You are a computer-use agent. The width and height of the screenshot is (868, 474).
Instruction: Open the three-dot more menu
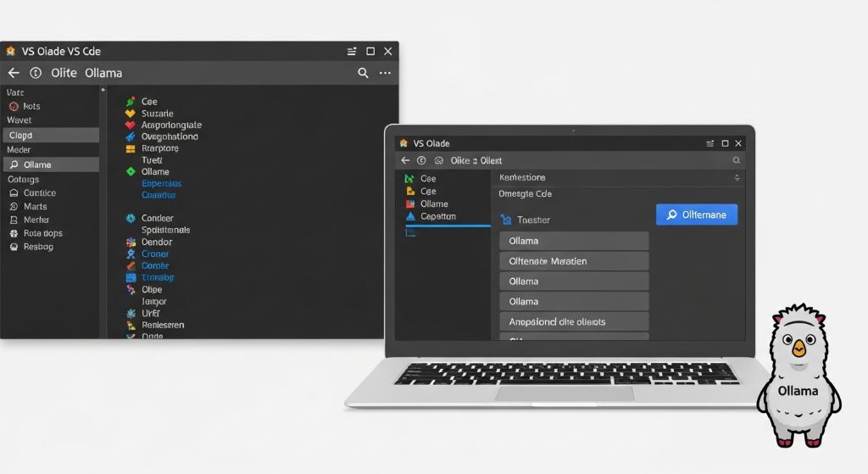click(385, 73)
